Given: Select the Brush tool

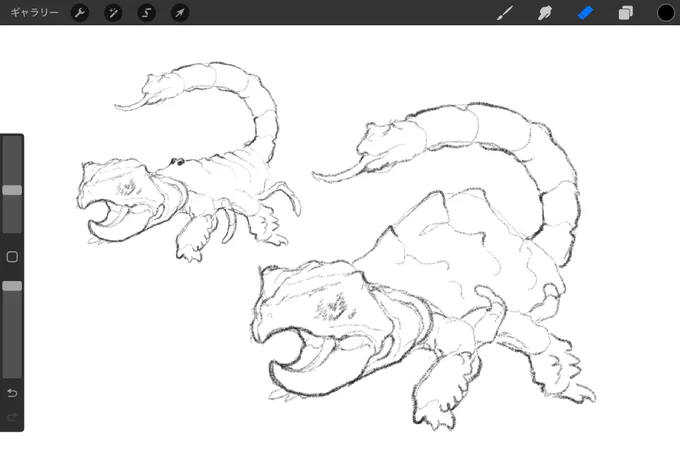Looking at the screenshot, I should coord(505,13).
